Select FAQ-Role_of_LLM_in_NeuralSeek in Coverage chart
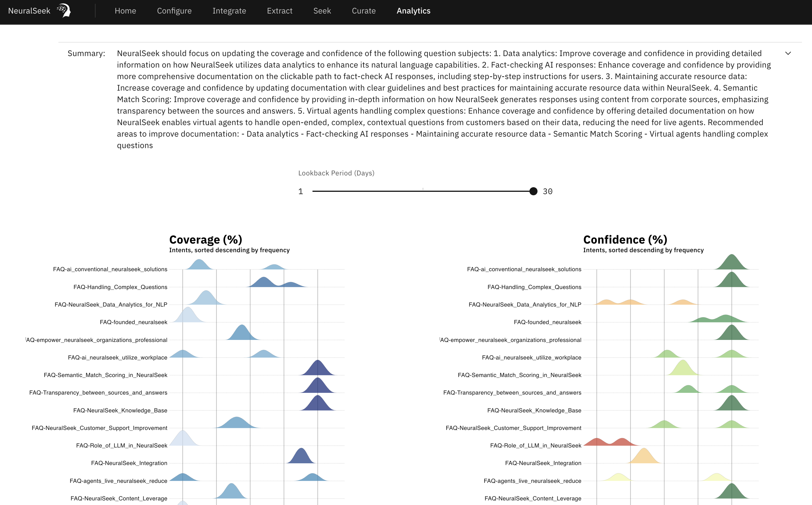This screenshot has height=505, width=812. [x=121, y=445]
